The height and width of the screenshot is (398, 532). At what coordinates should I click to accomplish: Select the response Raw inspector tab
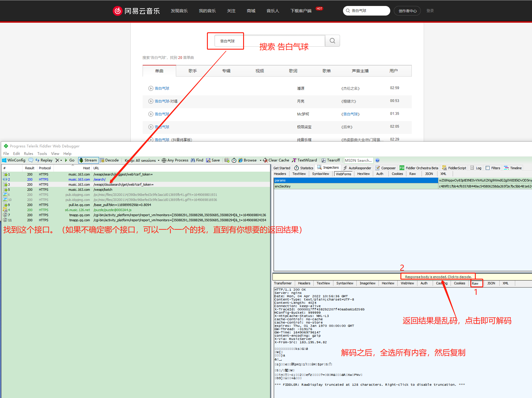coord(475,283)
